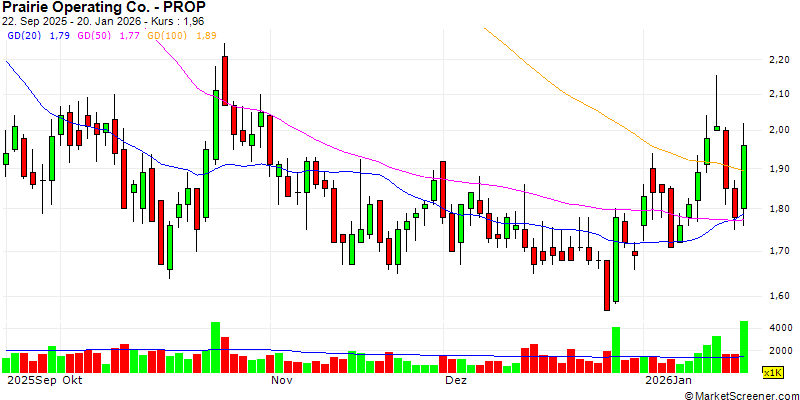The image size is (800, 400).
Task: Click the 1,80 price axis label
Action: click(x=779, y=209)
